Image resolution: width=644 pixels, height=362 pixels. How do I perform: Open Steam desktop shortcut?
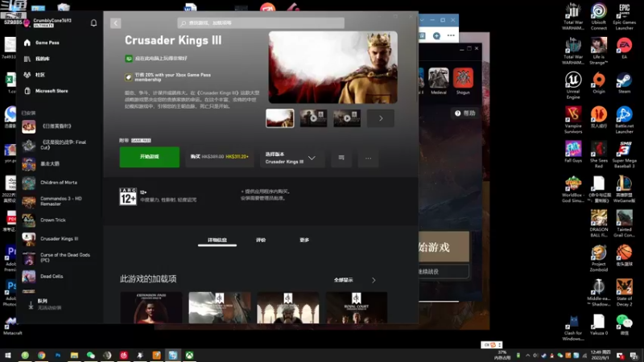tap(624, 83)
